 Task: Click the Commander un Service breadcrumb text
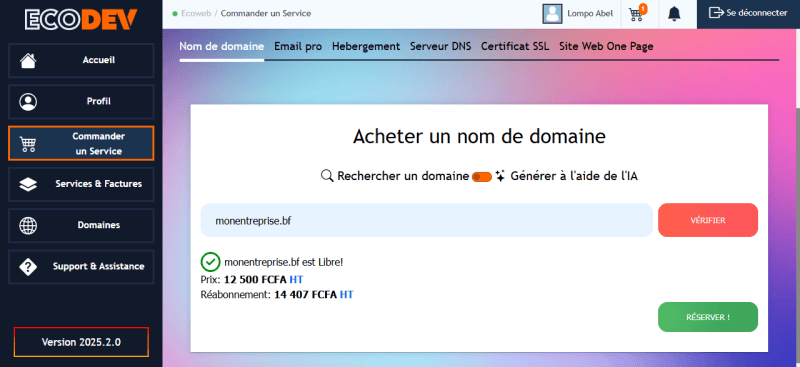(266, 13)
